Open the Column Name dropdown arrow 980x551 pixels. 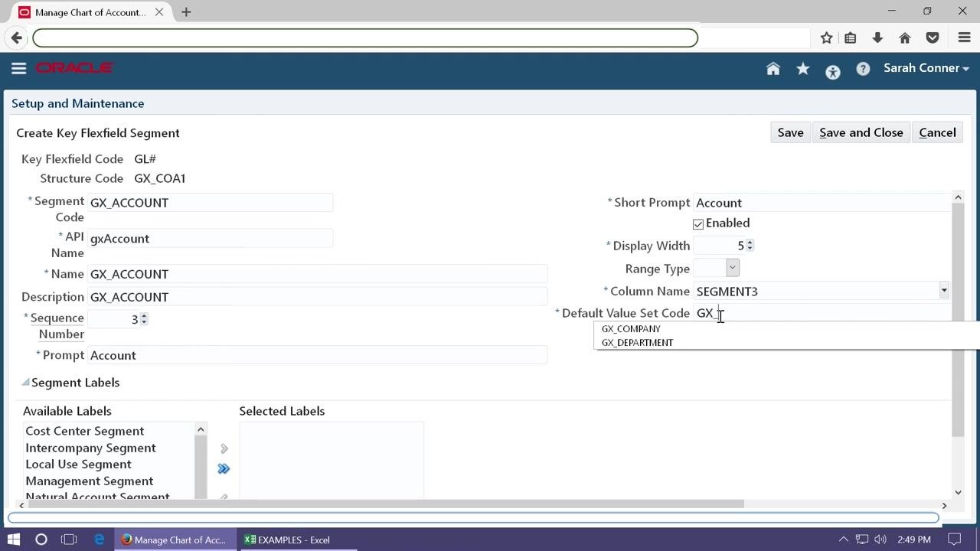coord(944,291)
